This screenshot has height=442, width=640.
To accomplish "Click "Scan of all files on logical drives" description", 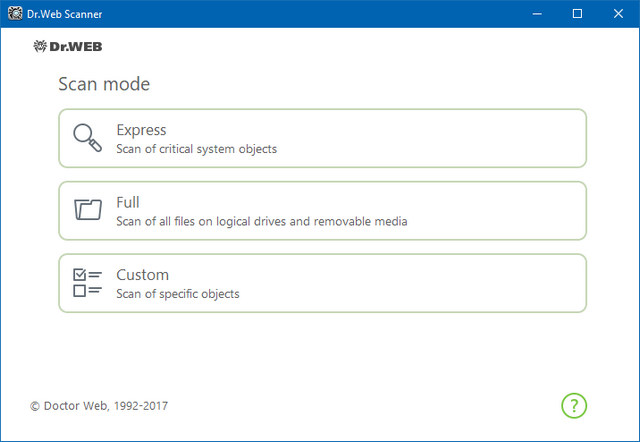I will point(262,221).
